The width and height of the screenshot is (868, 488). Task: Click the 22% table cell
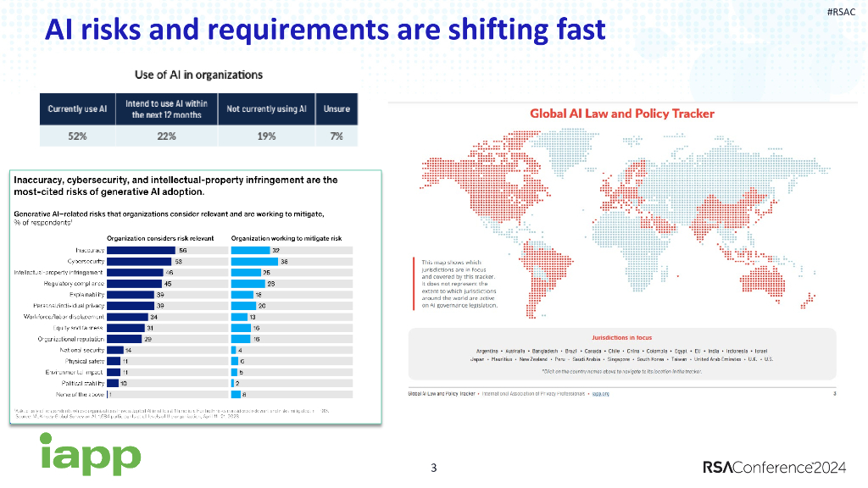(x=167, y=136)
